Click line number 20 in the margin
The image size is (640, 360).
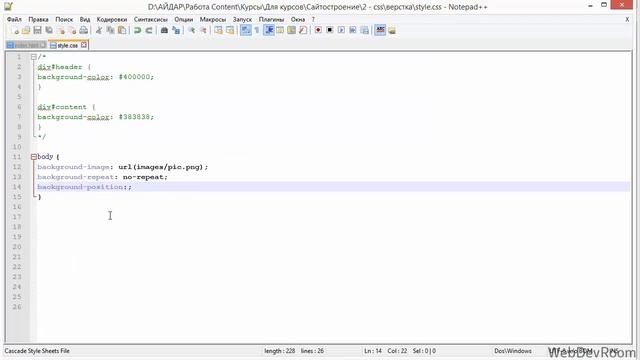17,247
